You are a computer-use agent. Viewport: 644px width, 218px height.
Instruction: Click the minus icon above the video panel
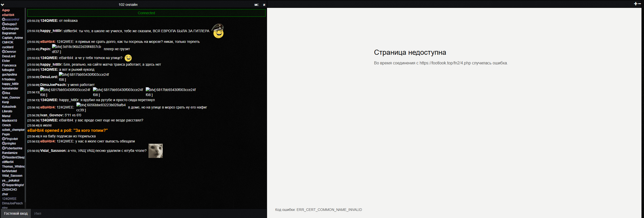point(639,4)
